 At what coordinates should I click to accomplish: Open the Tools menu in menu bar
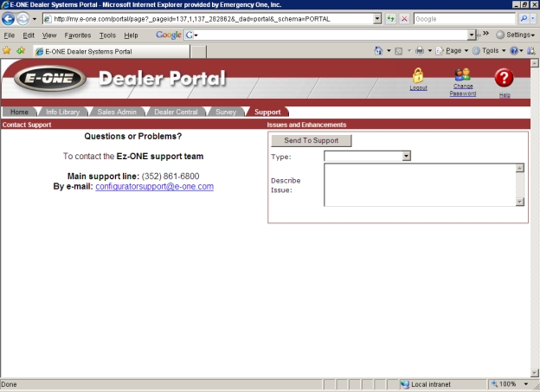point(107,35)
